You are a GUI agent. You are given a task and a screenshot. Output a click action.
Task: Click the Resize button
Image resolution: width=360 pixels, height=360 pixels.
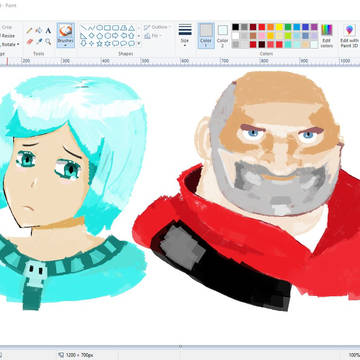click(x=8, y=35)
